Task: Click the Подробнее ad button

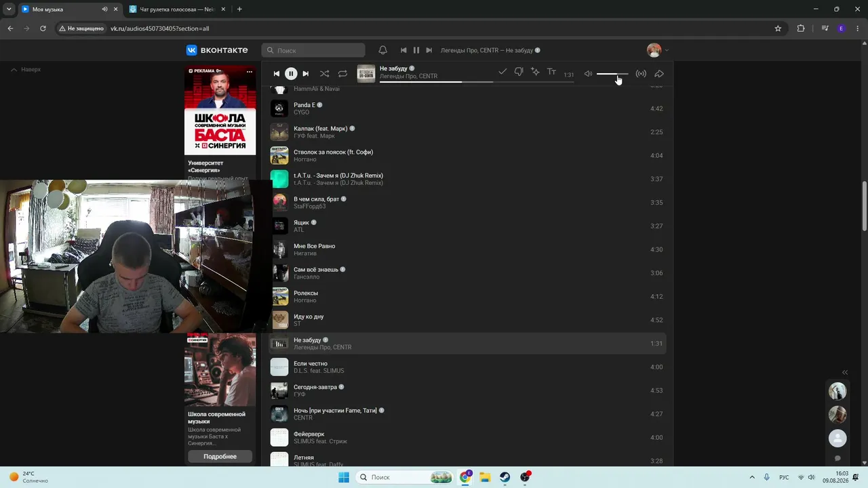Action: pos(220,456)
